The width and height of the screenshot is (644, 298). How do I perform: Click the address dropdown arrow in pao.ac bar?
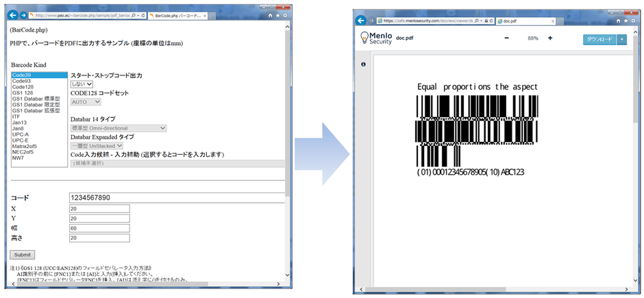[x=138, y=16]
